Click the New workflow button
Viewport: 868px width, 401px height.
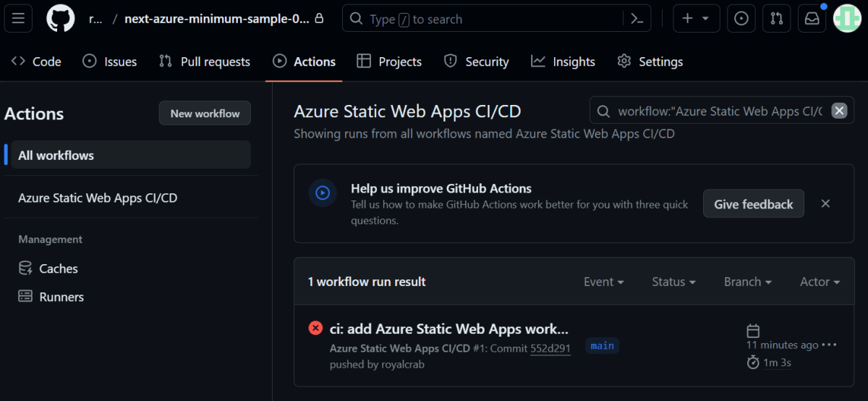(x=205, y=114)
